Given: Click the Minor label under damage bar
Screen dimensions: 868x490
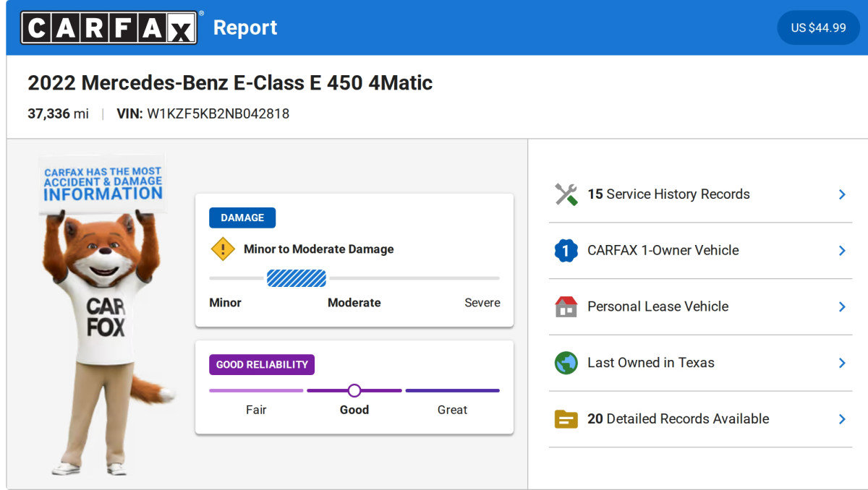Looking at the screenshot, I should (x=225, y=303).
